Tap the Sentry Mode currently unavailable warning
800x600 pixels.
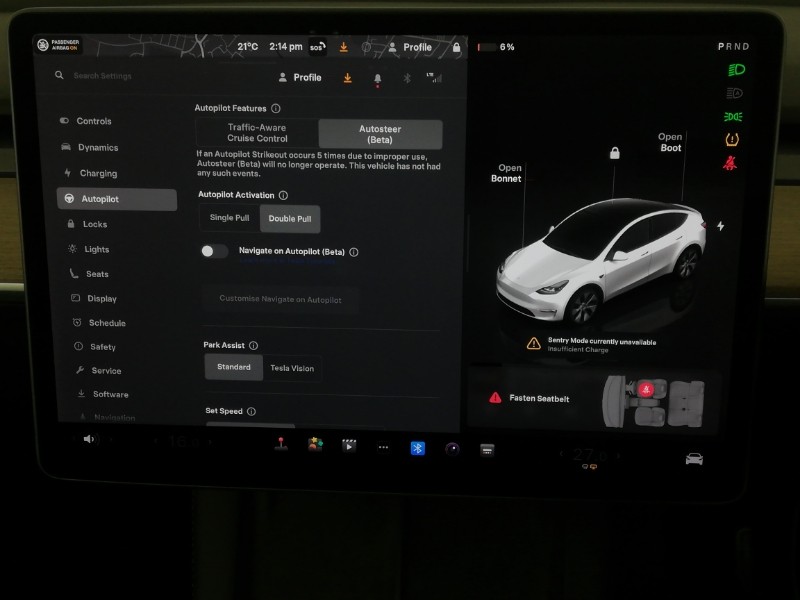coord(591,344)
